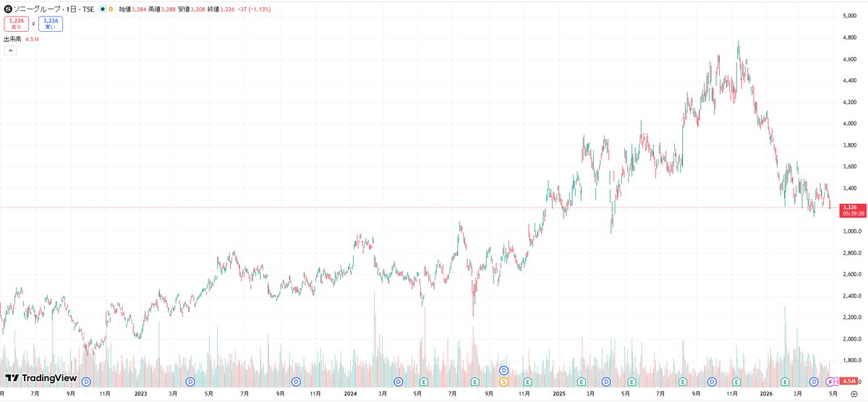
Task: Click the 4,000 price axis label
Action: coord(849,124)
